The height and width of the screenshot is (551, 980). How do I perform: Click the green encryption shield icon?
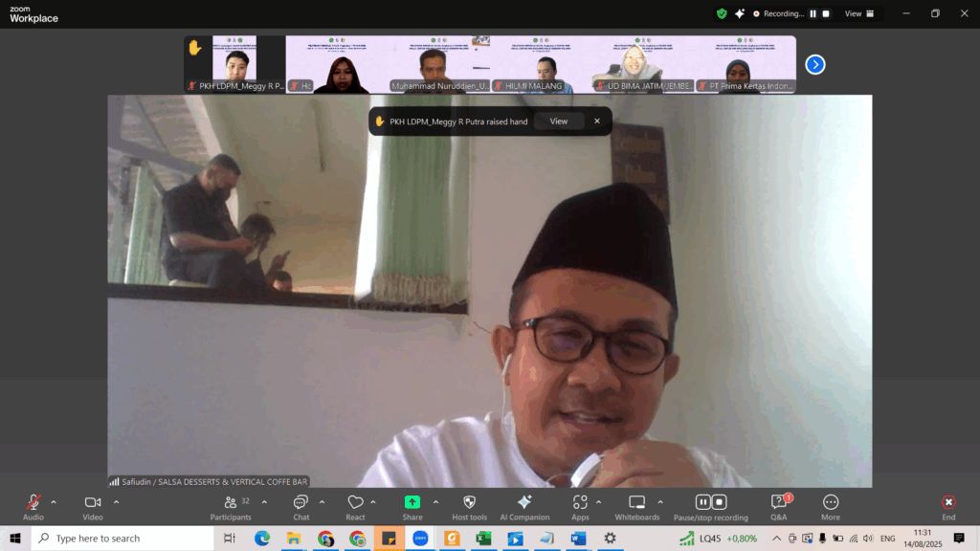click(x=722, y=13)
